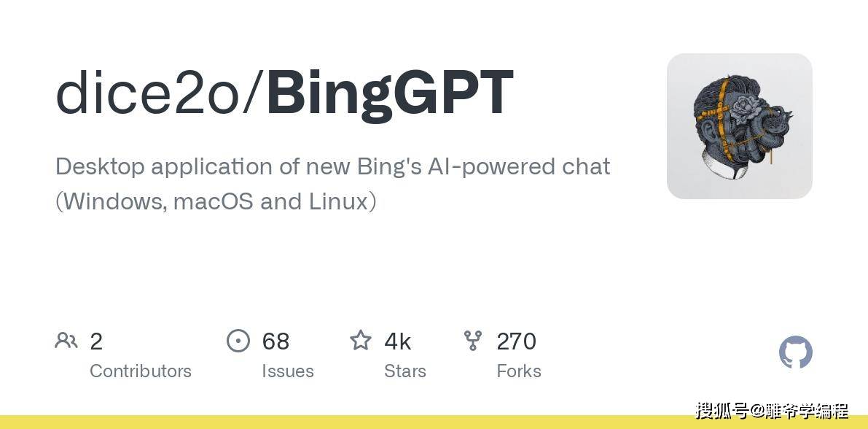Click the contributor count 2
The height and width of the screenshot is (429, 868).
click(96, 341)
